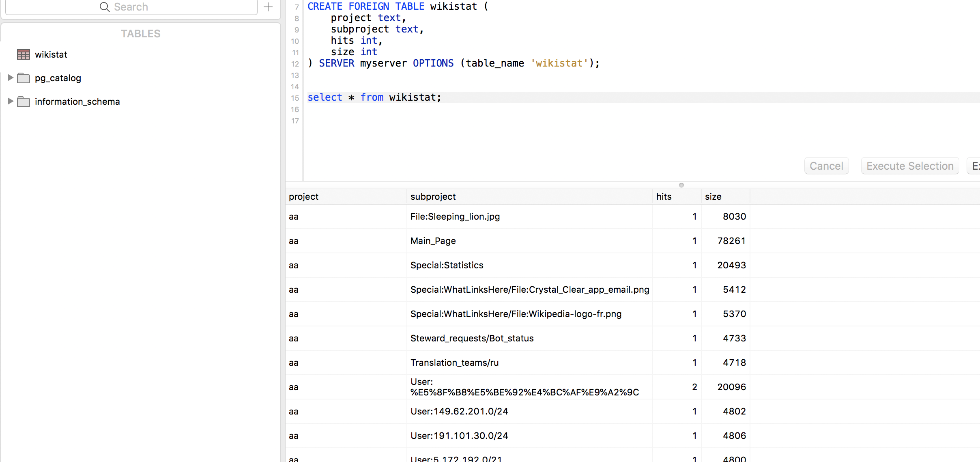
Task: Click the subproject column header
Action: click(x=433, y=196)
